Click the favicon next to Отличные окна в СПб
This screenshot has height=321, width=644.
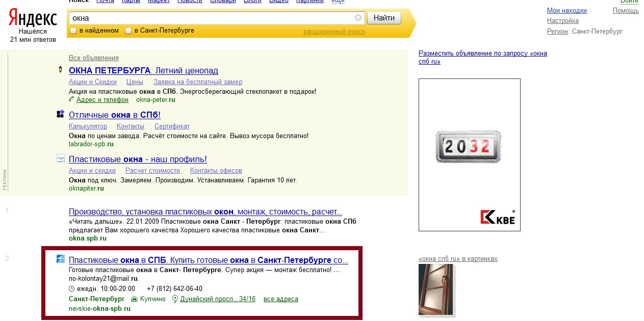point(60,114)
